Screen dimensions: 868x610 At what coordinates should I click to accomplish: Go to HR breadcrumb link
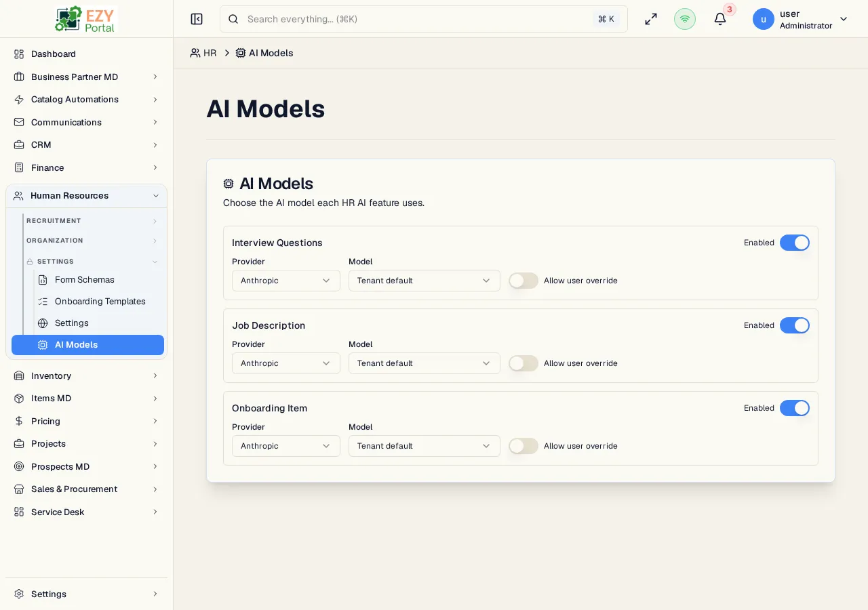tap(203, 53)
